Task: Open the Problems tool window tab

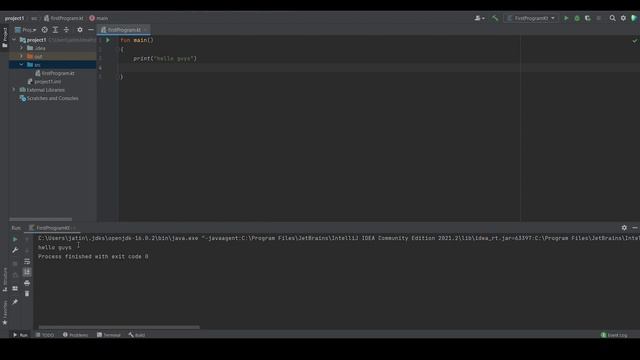Action: (x=76, y=335)
